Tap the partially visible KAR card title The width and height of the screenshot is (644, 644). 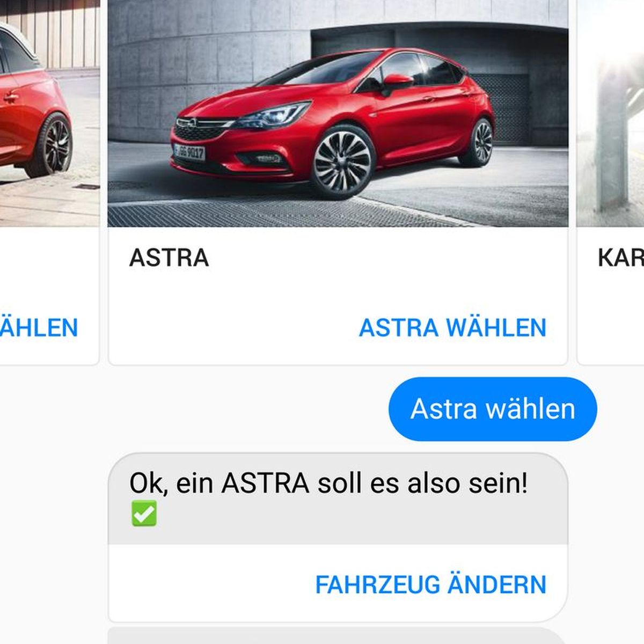620,258
